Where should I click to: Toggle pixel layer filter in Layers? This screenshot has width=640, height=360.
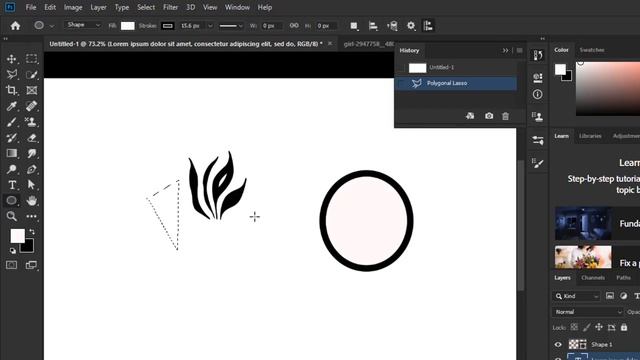click(609, 296)
